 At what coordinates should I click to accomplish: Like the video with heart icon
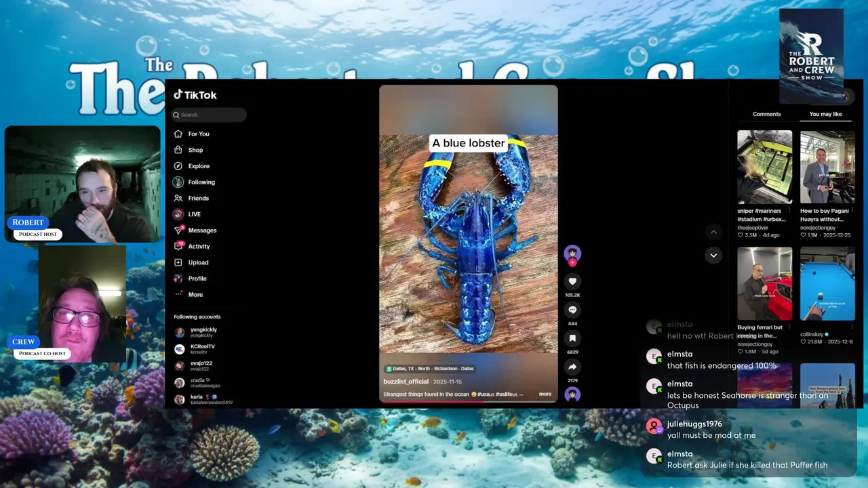572,281
